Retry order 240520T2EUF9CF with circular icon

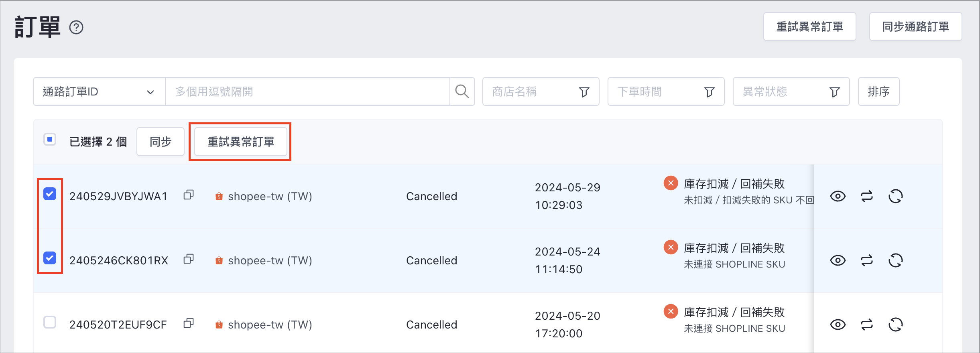click(896, 325)
